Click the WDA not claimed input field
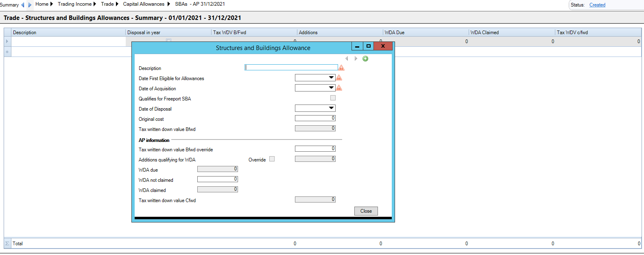Image resolution: width=644 pixels, height=255 pixels. click(x=218, y=179)
